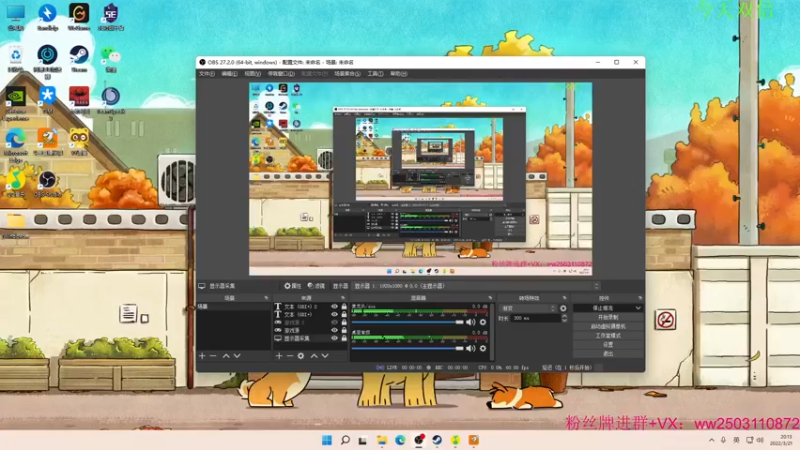800x450 pixels.
Task: Click the 启动虚拟摄像机 virtual camera button
Action: tap(608, 327)
